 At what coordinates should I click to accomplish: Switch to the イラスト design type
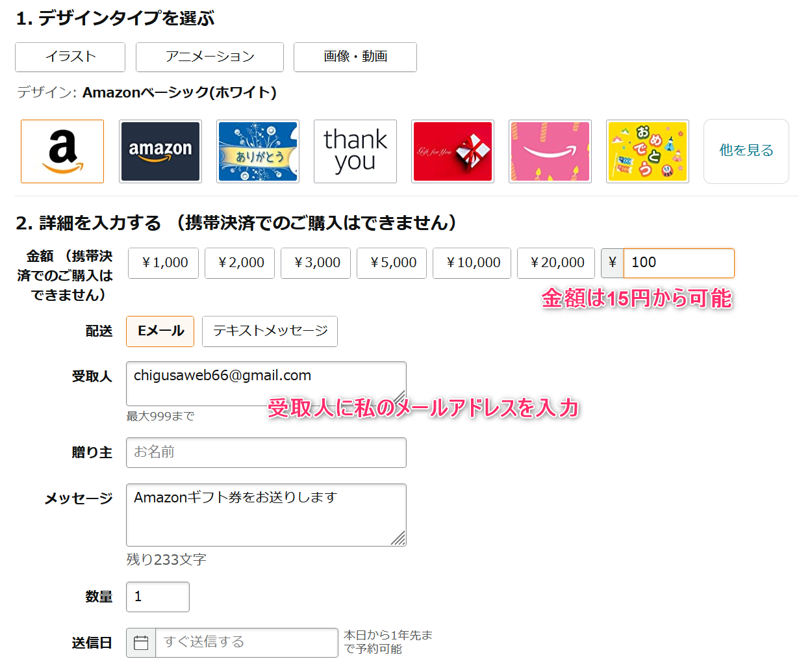(70, 57)
